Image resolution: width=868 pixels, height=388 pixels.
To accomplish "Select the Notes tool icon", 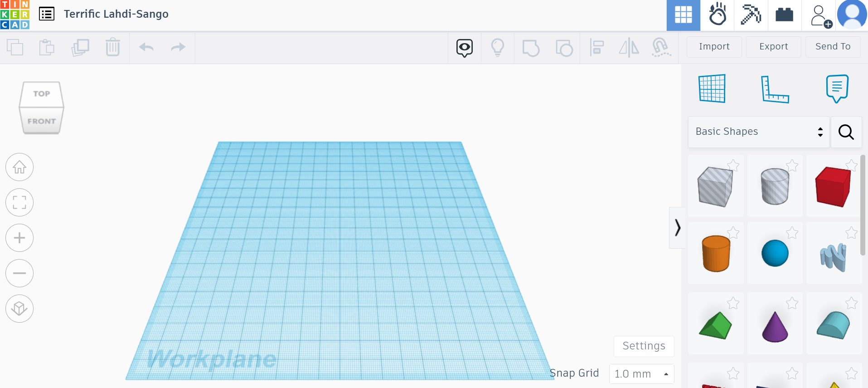I will pyautogui.click(x=837, y=88).
